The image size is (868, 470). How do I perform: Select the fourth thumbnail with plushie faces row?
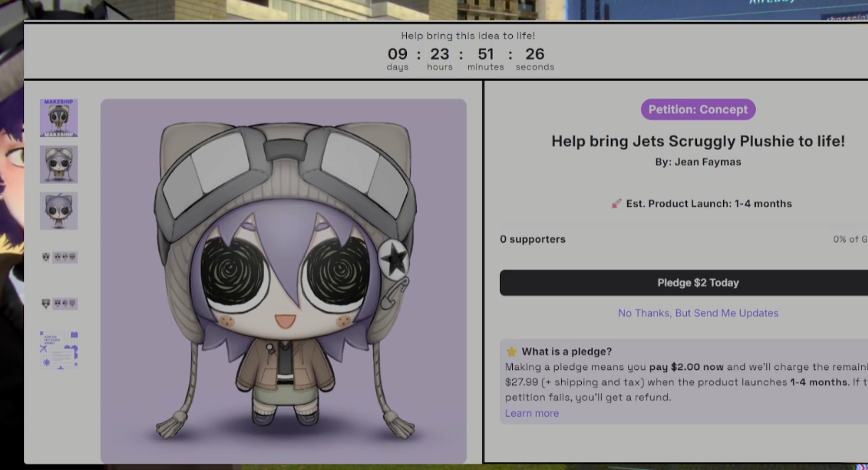click(59, 257)
